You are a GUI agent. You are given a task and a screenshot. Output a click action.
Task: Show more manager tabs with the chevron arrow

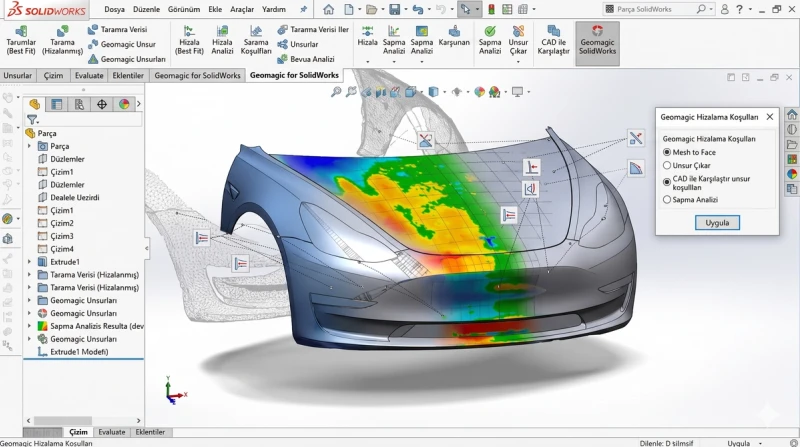click(x=138, y=104)
